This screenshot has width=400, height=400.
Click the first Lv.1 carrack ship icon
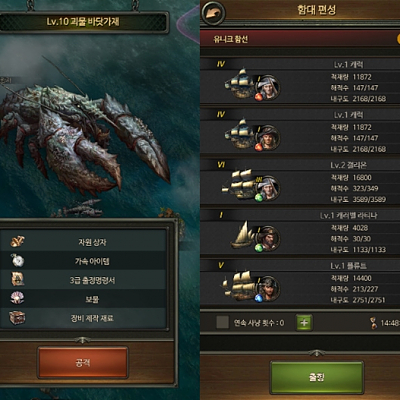(x=239, y=84)
